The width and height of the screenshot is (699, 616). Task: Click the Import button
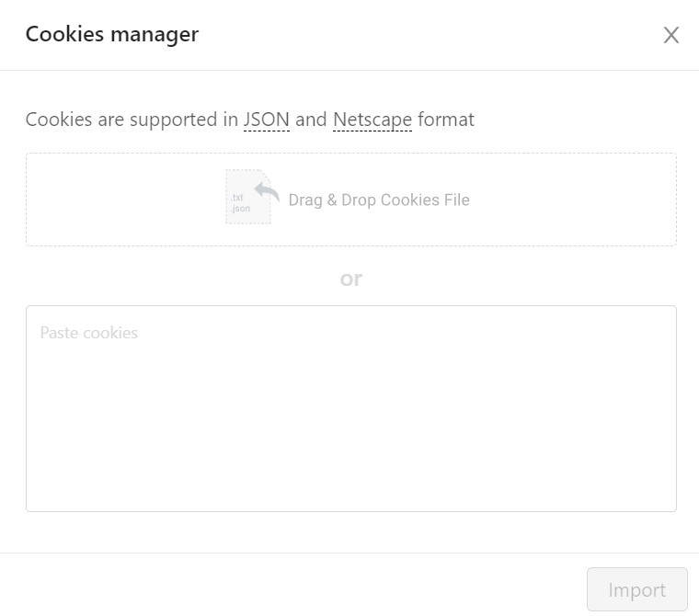click(x=637, y=589)
